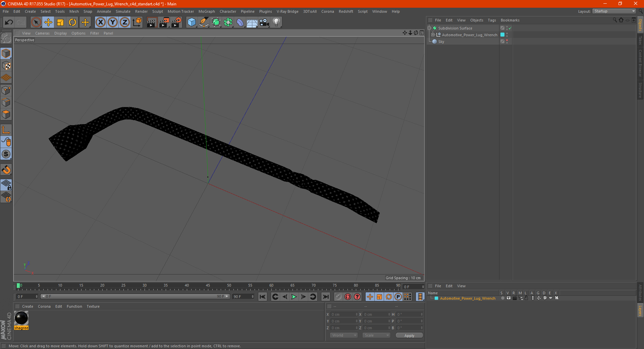This screenshot has height=349, width=644.
Task: Toggle X axis lock
Action: [x=100, y=22]
